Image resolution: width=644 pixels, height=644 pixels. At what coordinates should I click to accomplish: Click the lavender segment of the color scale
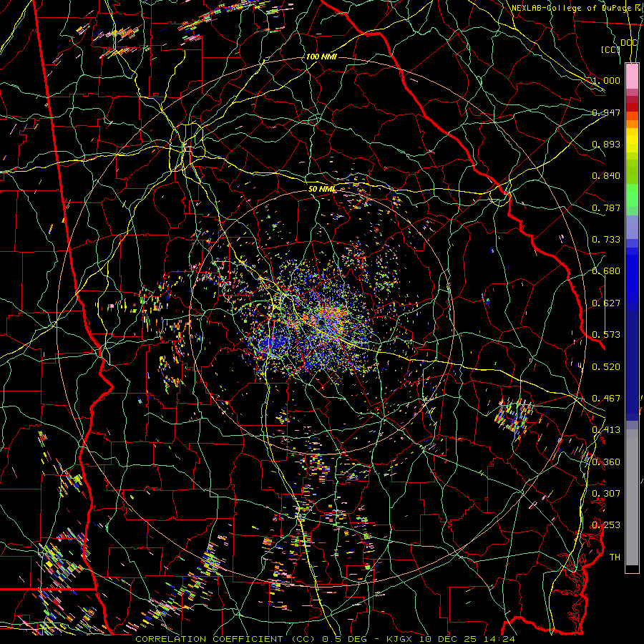point(632,228)
